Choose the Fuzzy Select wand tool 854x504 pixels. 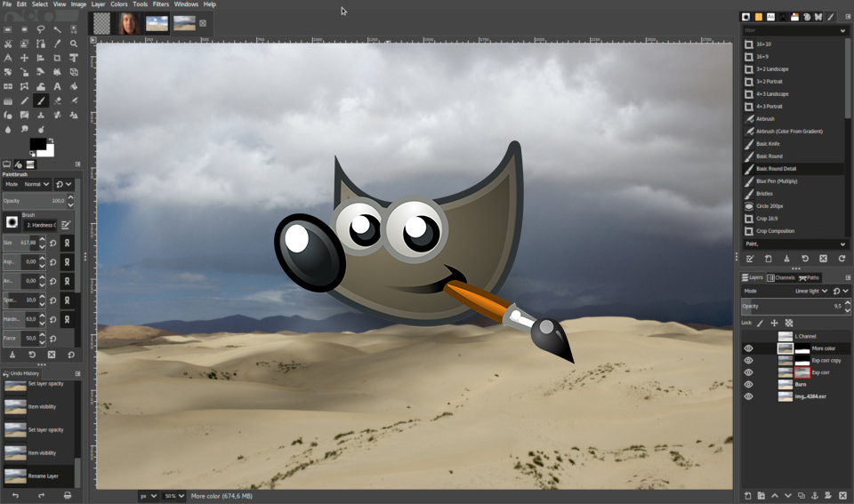[x=57, y=29]
